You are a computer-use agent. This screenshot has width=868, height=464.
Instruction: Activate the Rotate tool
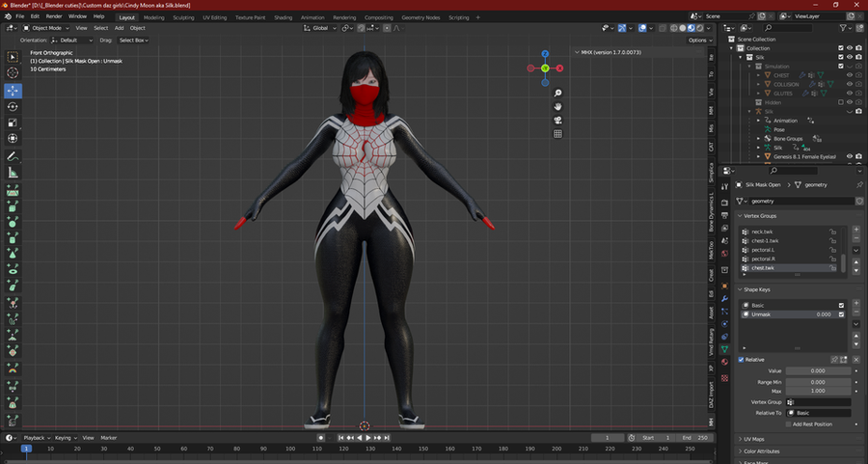coord(13,106)
